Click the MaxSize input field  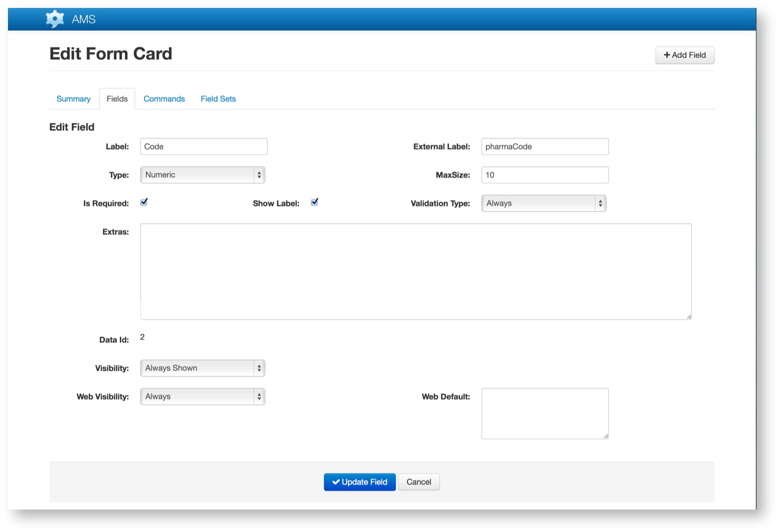click(x=545, y=175)
